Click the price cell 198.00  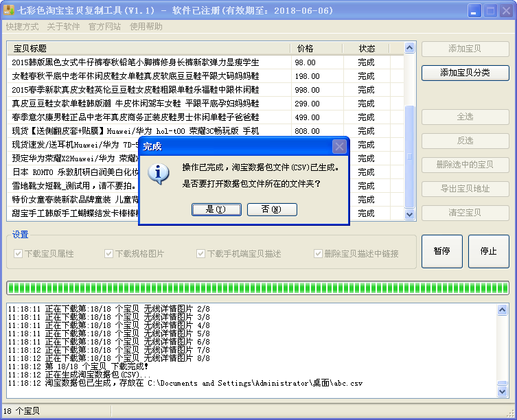coord(308,76)
